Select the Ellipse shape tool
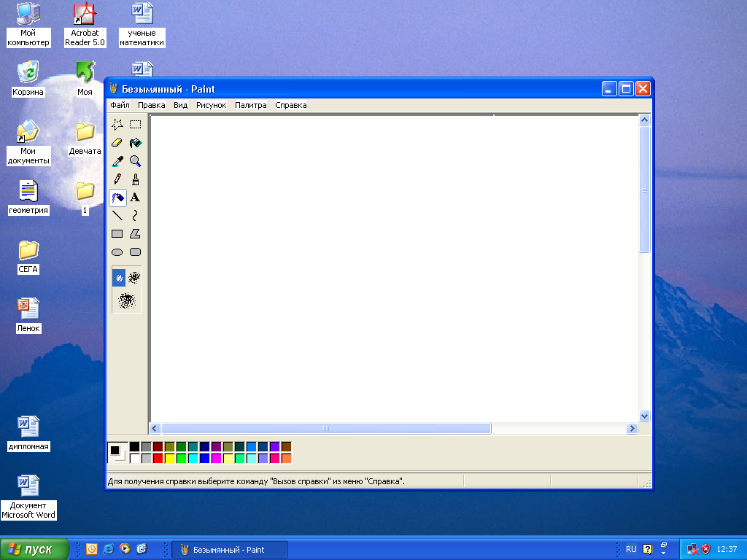This screenshot has width=747, height=560. click(117, 252)
